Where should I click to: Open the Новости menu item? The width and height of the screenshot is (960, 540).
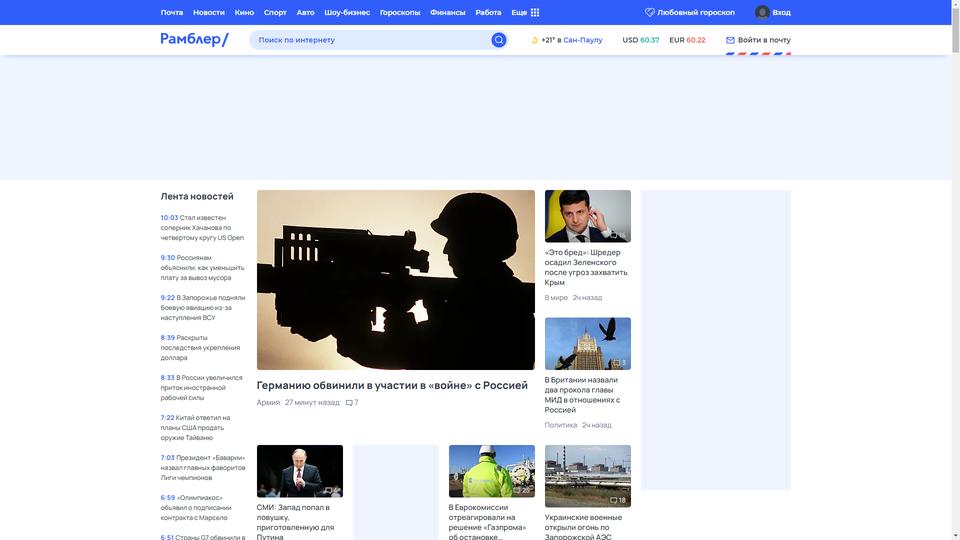click(209, 12)
